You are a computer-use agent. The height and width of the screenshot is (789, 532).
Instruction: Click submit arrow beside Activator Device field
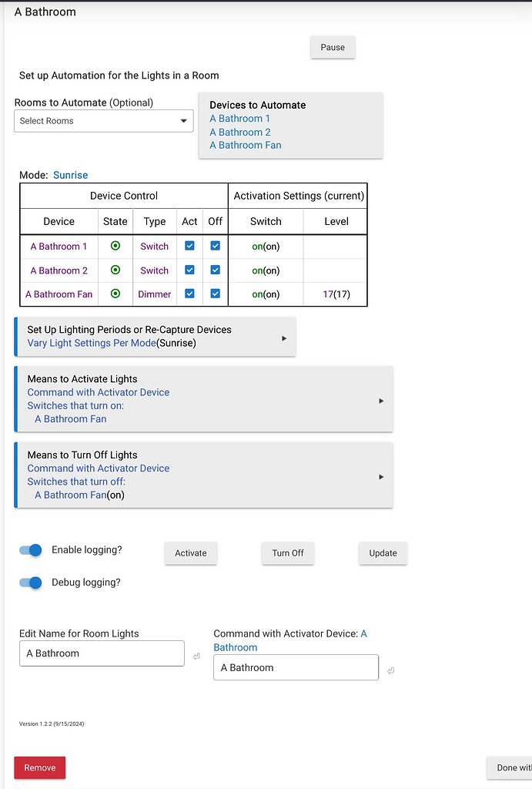pos(390,671)
